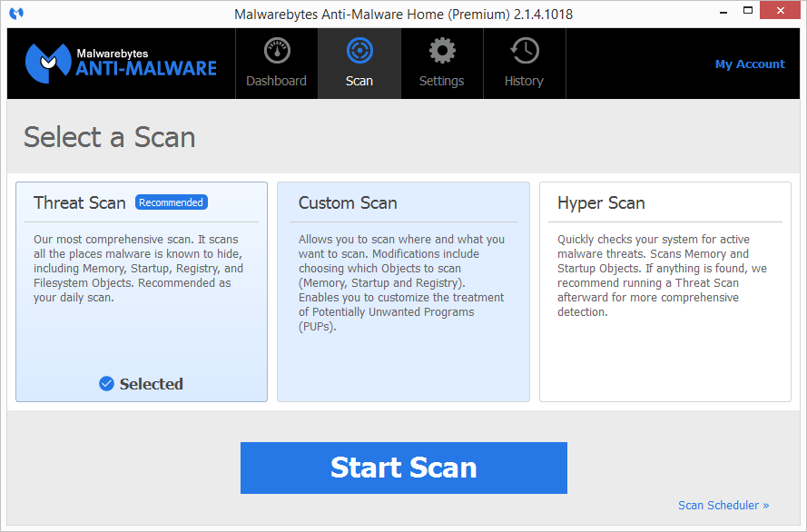Click the blue Selected checkmark icon
807x532 pixels.
point(107,384)
